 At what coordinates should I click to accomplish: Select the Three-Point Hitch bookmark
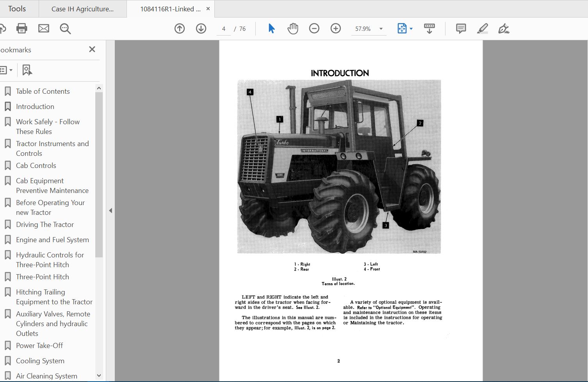(43, 277)
